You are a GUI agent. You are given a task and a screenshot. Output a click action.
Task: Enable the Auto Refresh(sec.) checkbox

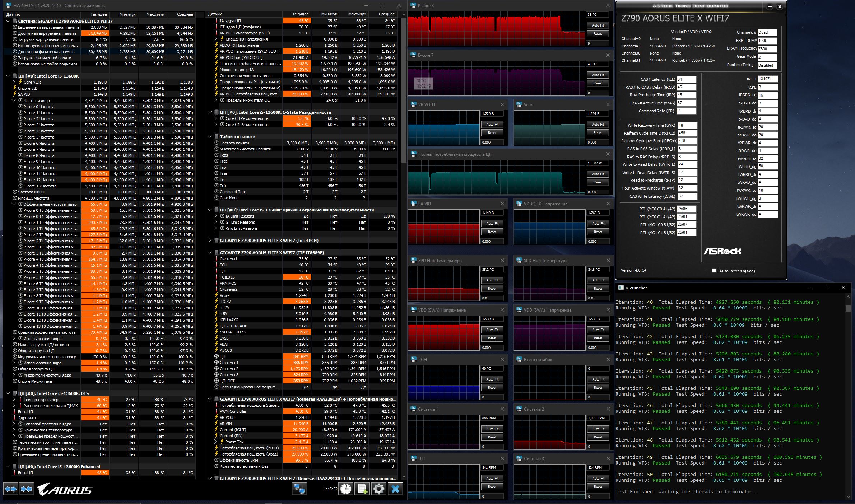(x=714, y=271)
